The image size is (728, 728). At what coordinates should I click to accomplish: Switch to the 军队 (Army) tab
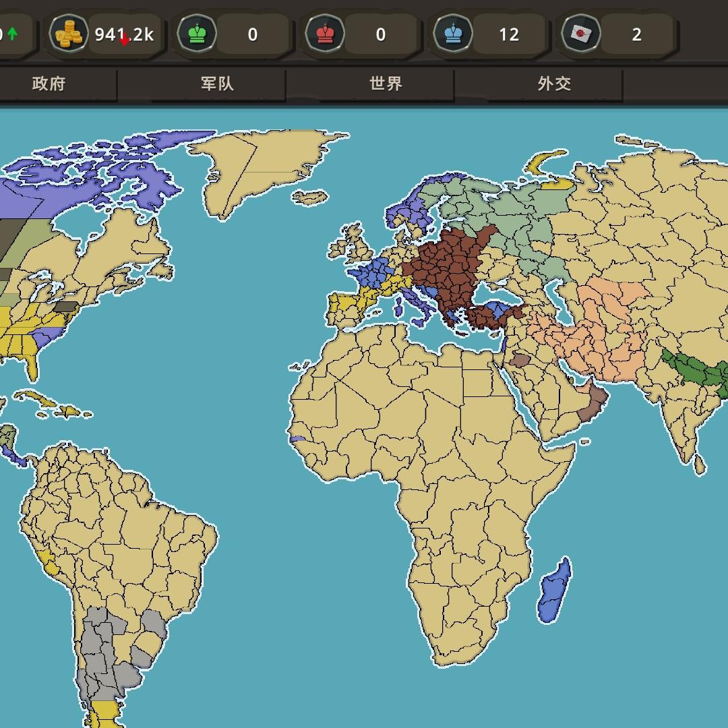pyautogui.click(x=217, y=84)
